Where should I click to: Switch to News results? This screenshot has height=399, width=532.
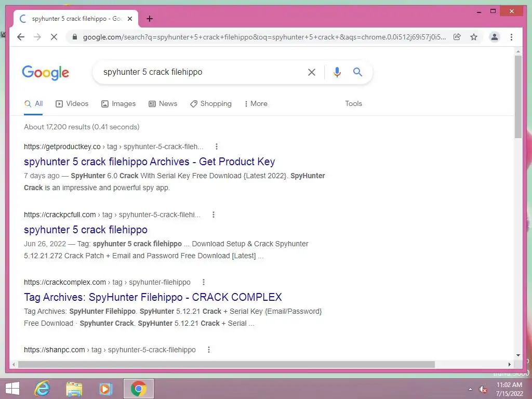pos(163,104)
